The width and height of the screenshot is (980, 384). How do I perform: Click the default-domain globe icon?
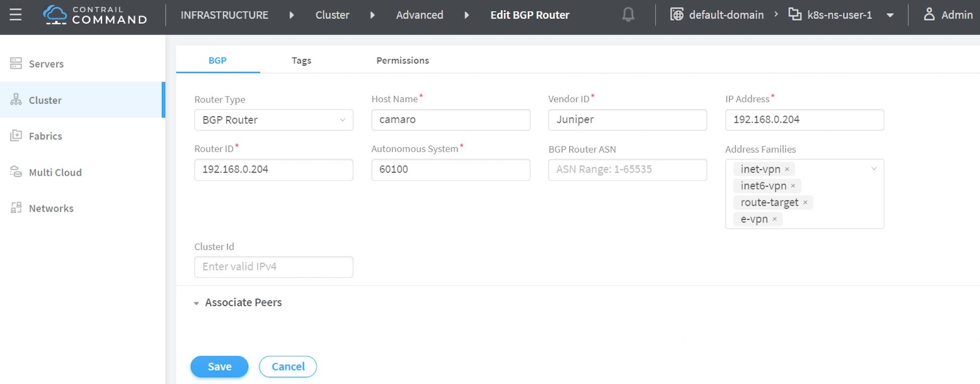click(x=677, y=15)
